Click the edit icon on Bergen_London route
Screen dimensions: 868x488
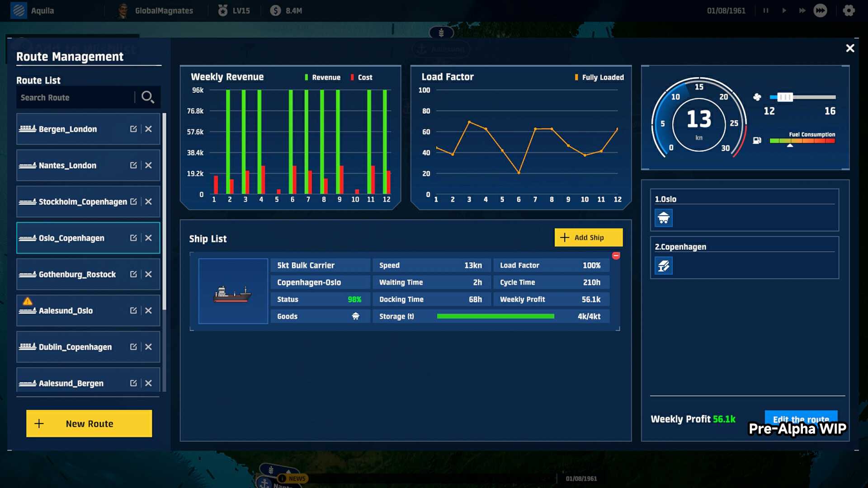tap(133, 129)
